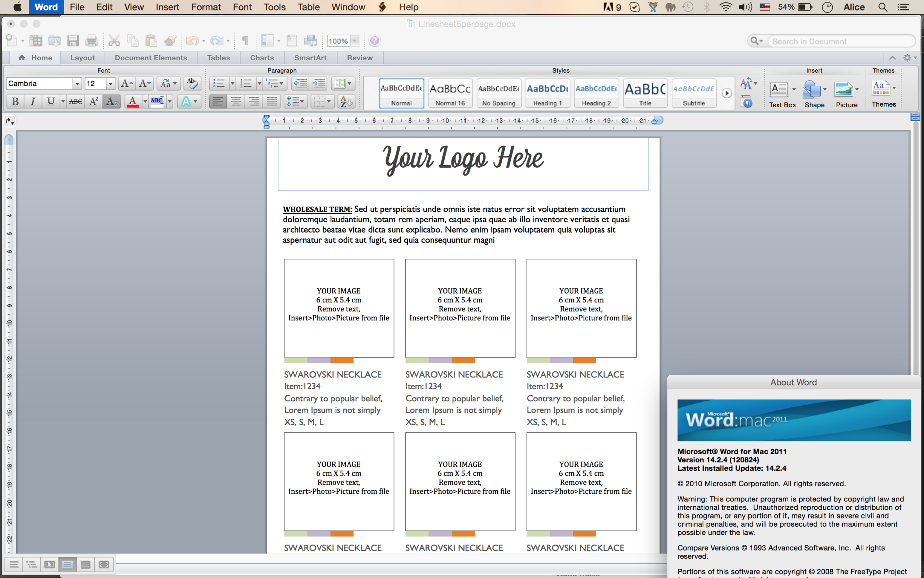Viewport: 924px width, 578px height.
Task: Open the highlight color dropdown arrow
Action: pos(170,102)
